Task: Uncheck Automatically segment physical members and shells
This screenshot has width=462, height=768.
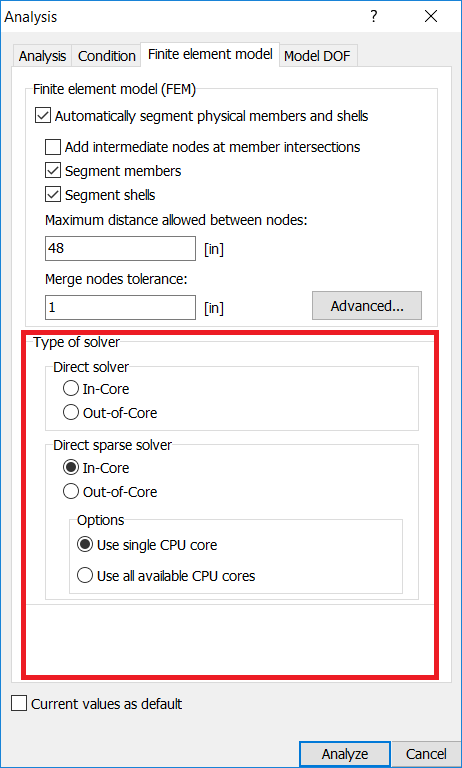Action: pos(43,116)
